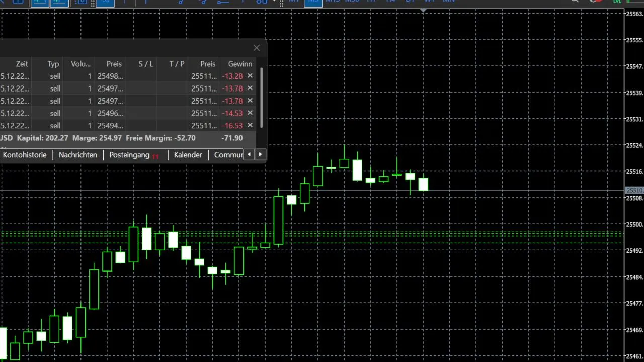The width and height of the screenshot is (644, 362).
Task: Click the positions list vertical scrollbar
Action: pyautogui.click(x=261, y=98)
